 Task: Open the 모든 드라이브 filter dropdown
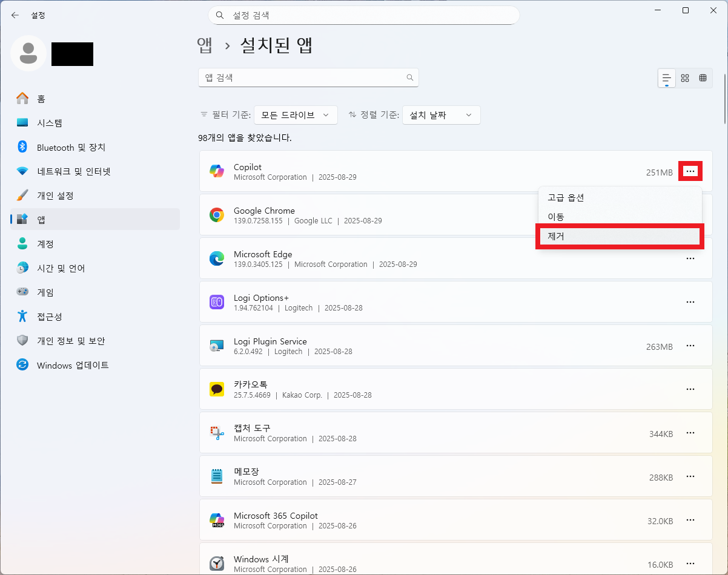296,115
